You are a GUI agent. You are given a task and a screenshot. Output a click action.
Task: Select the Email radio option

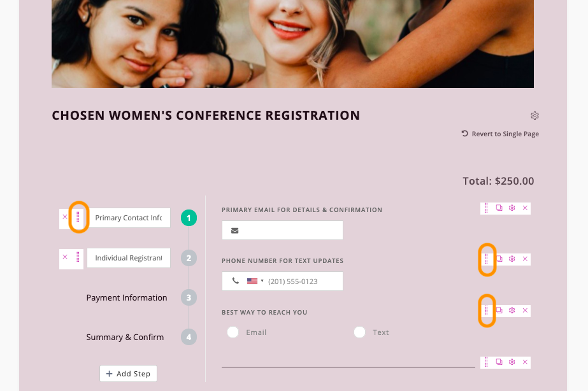click(233, 332)
